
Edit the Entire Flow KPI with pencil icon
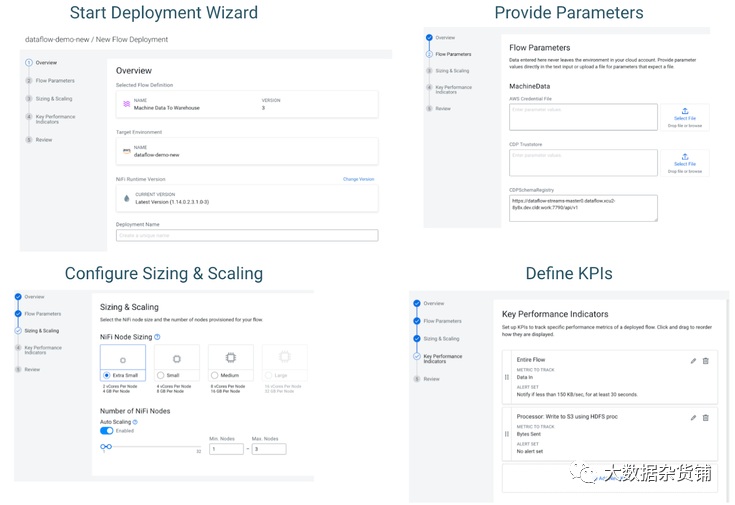[x=693, y=361]
